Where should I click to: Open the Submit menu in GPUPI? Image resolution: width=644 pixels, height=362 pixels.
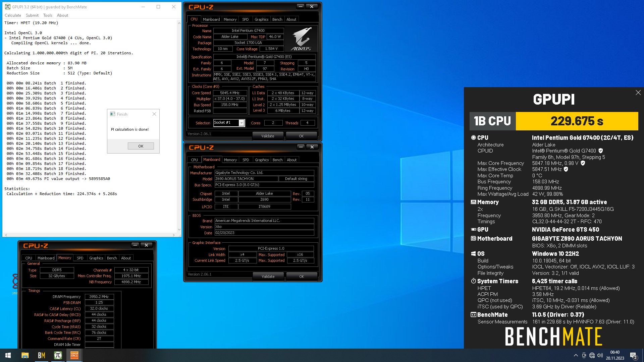(32, 15)
